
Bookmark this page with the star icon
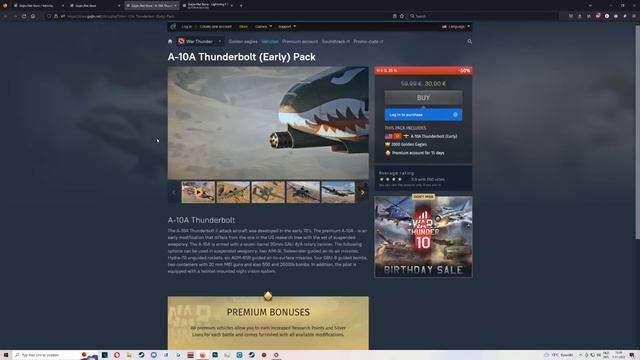pos(402,16)
